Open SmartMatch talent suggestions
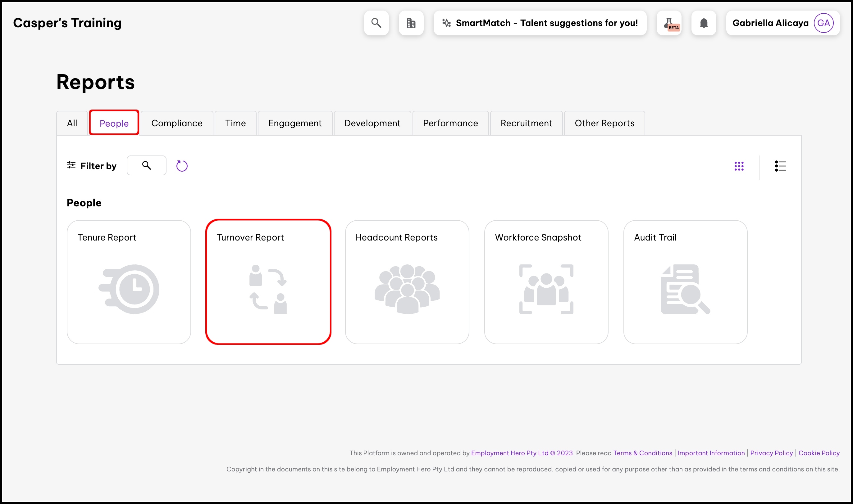Screen dimensions: 853x504 540,23
